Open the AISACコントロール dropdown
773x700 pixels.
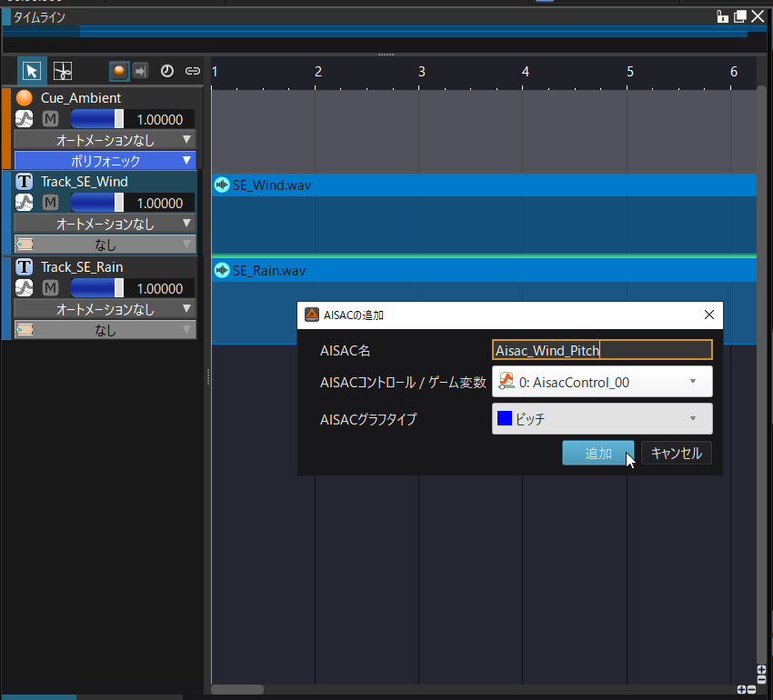602,382
